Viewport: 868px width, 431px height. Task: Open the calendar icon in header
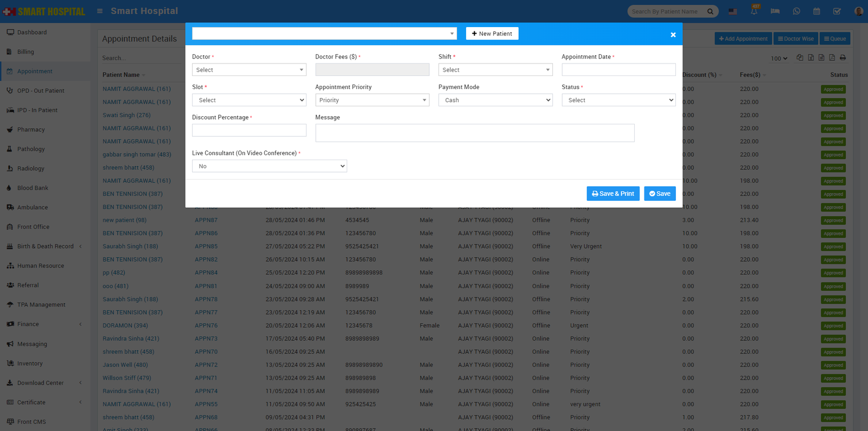[816, 11]
